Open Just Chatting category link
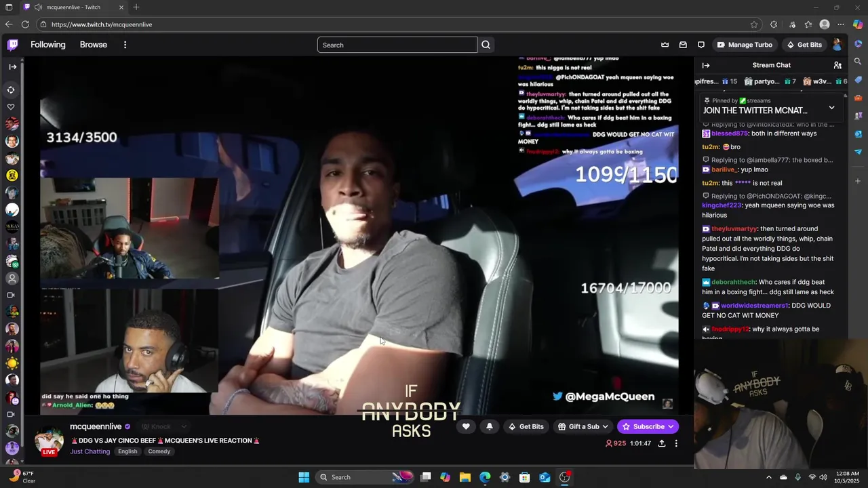868x488 pixels. click(x=90, y=451)
